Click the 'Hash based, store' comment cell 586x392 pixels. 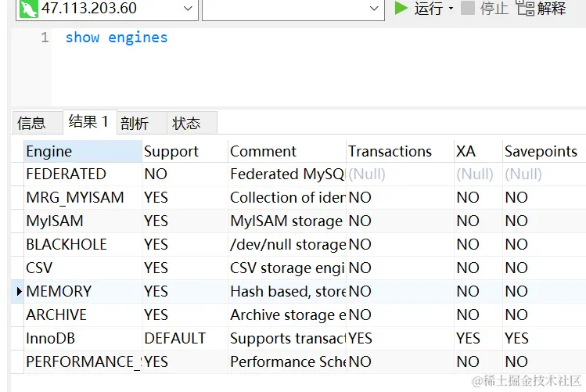point(286,292)
